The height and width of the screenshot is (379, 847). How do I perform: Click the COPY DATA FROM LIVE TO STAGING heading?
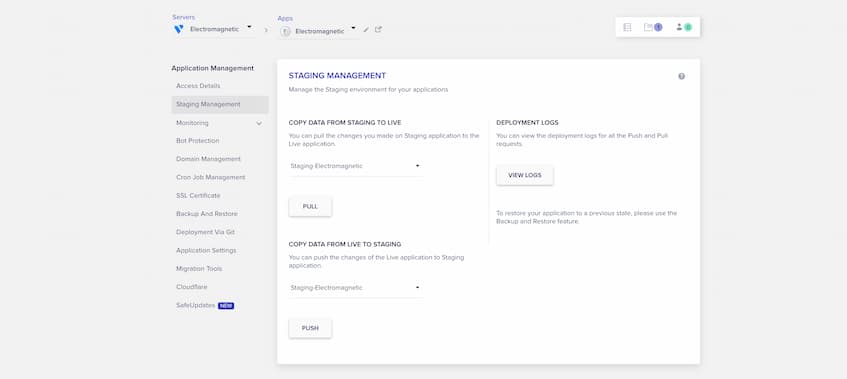click(x=345, y=245)
